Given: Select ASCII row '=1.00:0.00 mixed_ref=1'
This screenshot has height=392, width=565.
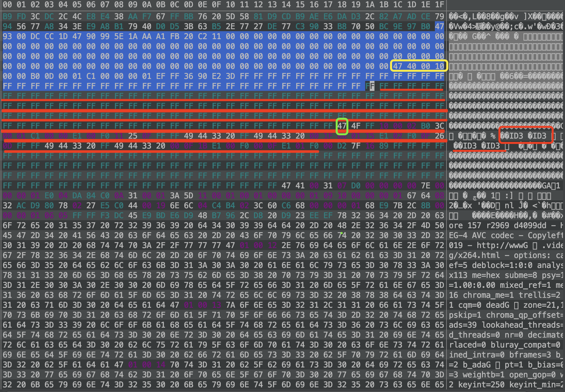Looking at the screenshot, I should (x=506, y=285).
